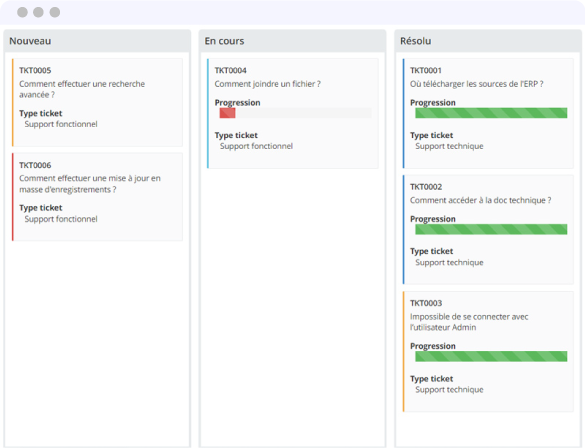Open ticket card TKT0002
Screen dimensions: 585x448
click(488, 229)
